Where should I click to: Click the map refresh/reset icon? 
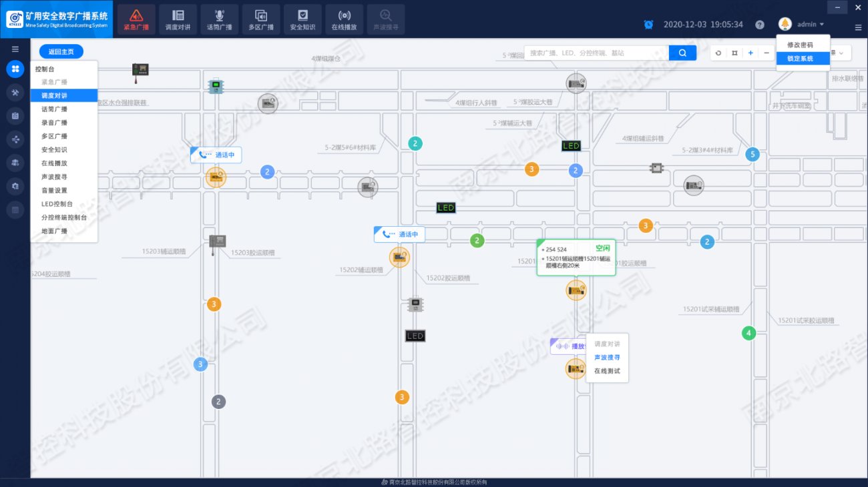pyautogui.click(x=718, y=53)
